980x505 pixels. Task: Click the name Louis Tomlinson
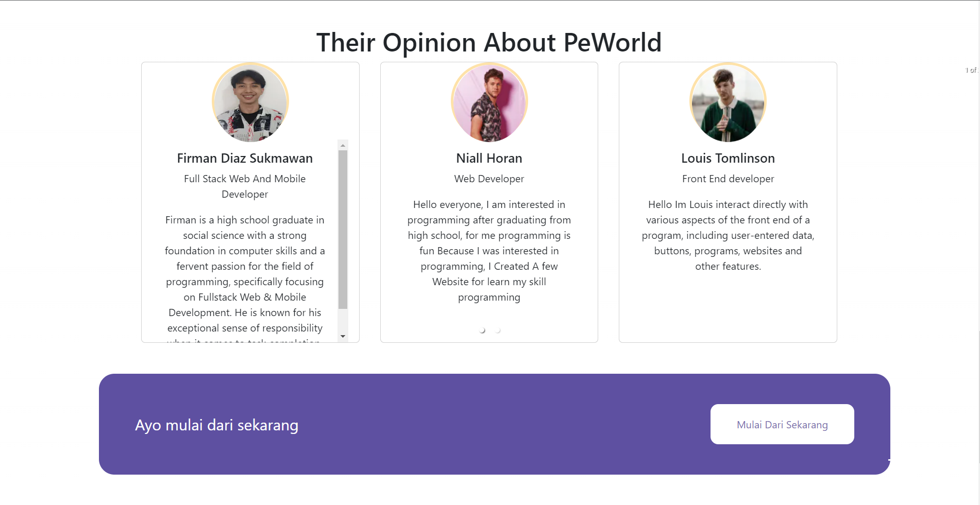pyautogui.click(x=728, y=158)
